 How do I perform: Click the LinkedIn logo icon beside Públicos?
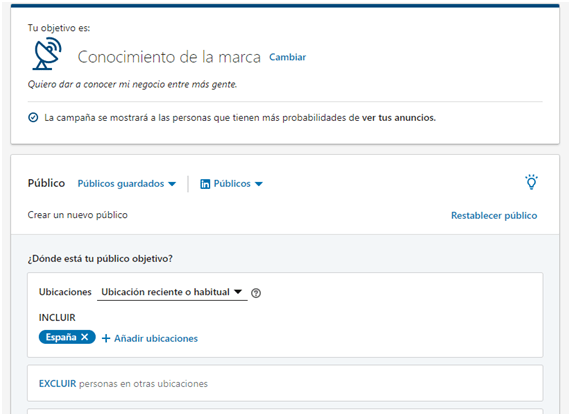pos(205,184)
